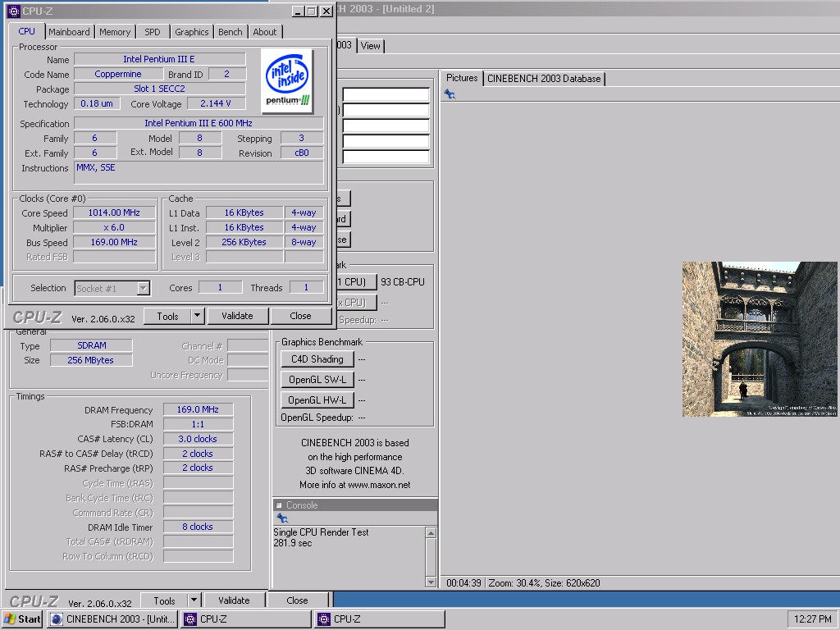Image resolution: width=840 pixels, height=630 pixels.
Task: Click the disabled multi CPU rendering button
Action: coord(356,303)
